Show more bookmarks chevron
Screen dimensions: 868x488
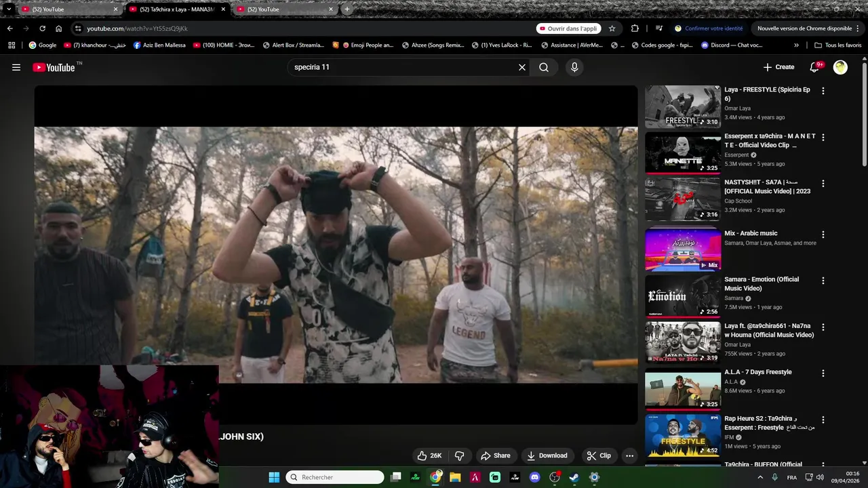[x=796, y=45]
